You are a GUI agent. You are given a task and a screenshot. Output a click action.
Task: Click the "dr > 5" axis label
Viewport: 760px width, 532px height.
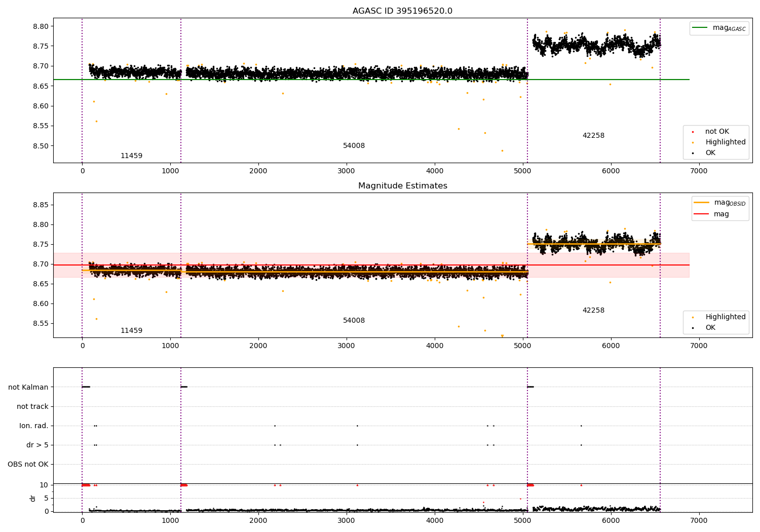pyautogui.click(x=37, y=445)
